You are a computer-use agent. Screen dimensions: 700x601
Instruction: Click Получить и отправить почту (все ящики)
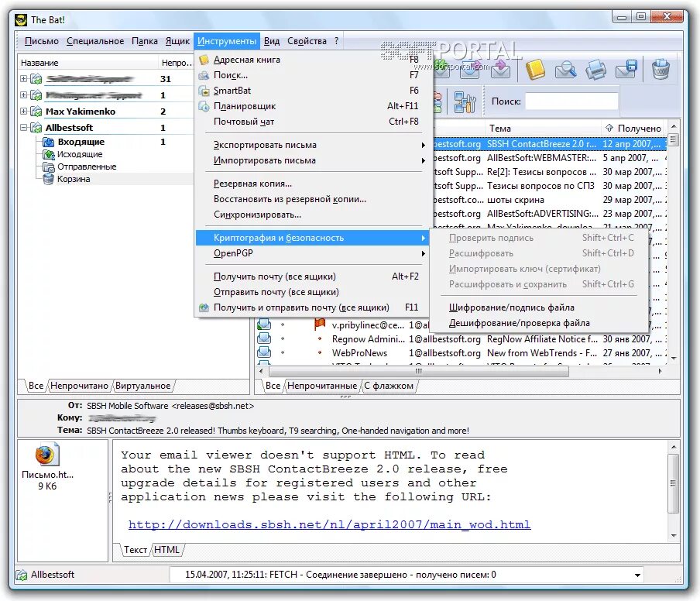pyautogui.click(x=311, y=307)
